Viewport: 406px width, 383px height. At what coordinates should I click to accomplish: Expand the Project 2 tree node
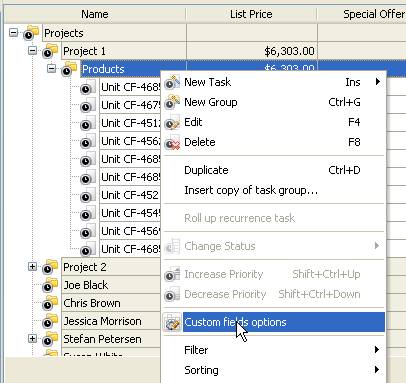(32, 266)
